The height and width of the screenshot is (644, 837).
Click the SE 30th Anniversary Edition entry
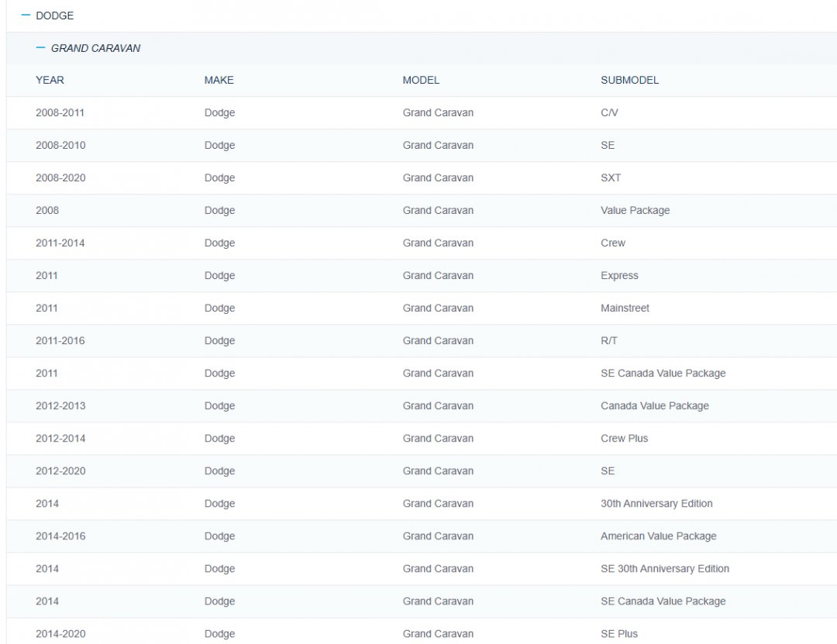664,568
